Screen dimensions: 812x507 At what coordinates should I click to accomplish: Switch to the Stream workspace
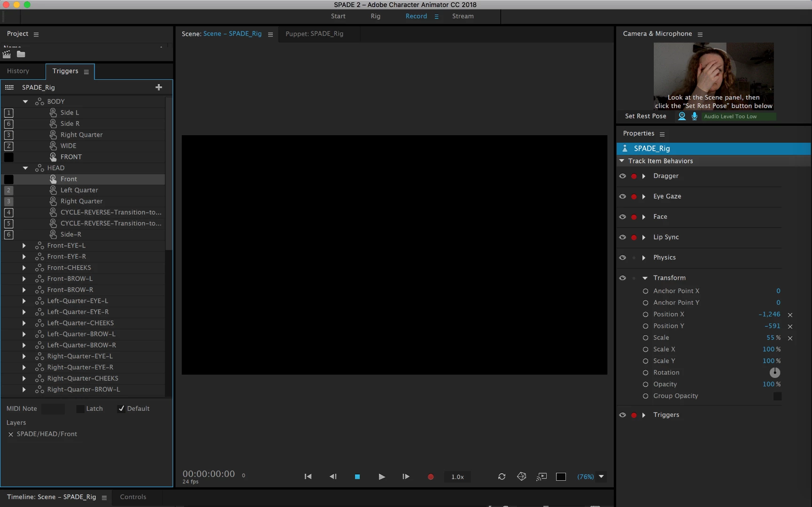coord(463,16)
